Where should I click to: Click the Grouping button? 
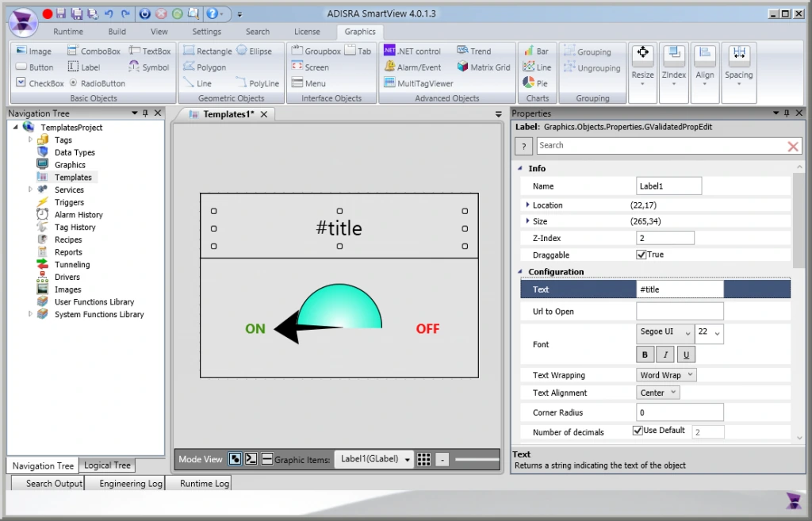point(588,52)
